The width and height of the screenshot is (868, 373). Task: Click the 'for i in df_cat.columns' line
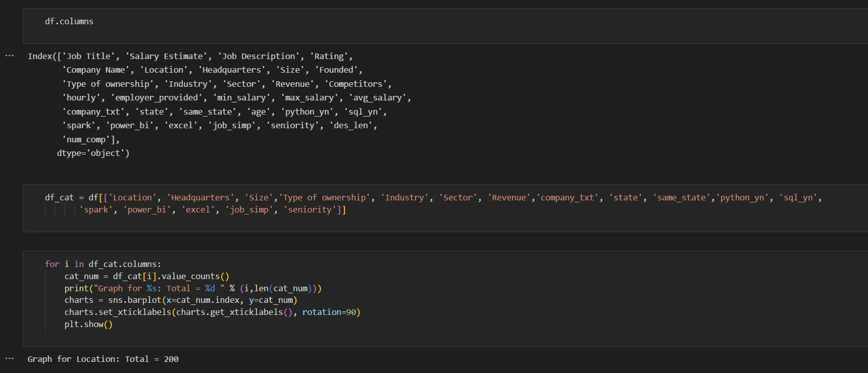(x=103, y=264)
